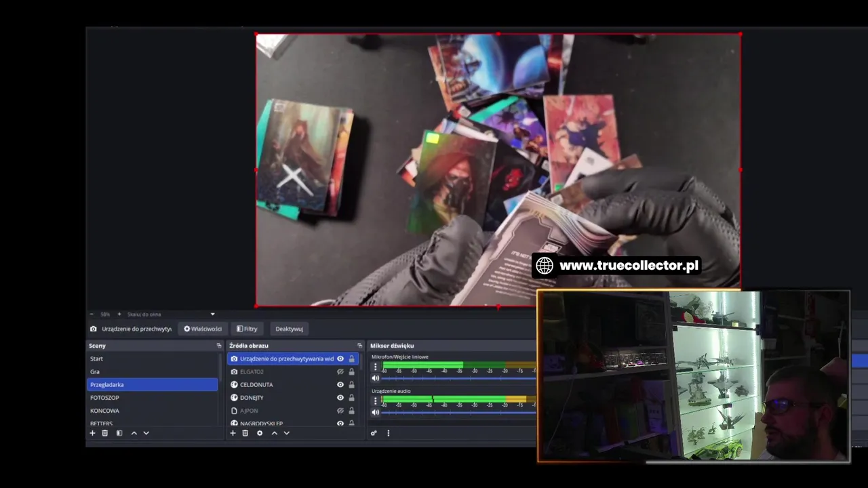
Task: Toggle lock on the CELDONUTA source
Action: pyautogui.click(x=351, y=384)
